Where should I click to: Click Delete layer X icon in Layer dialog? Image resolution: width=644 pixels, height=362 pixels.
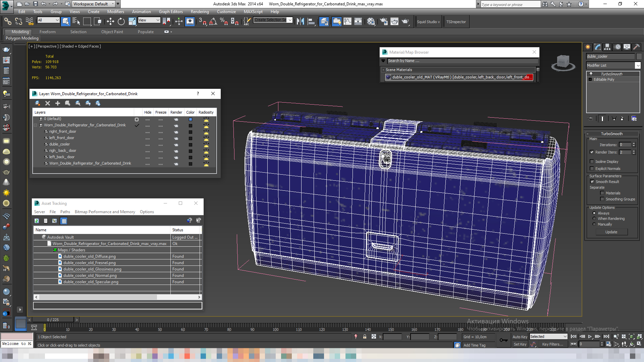point(48,103)
